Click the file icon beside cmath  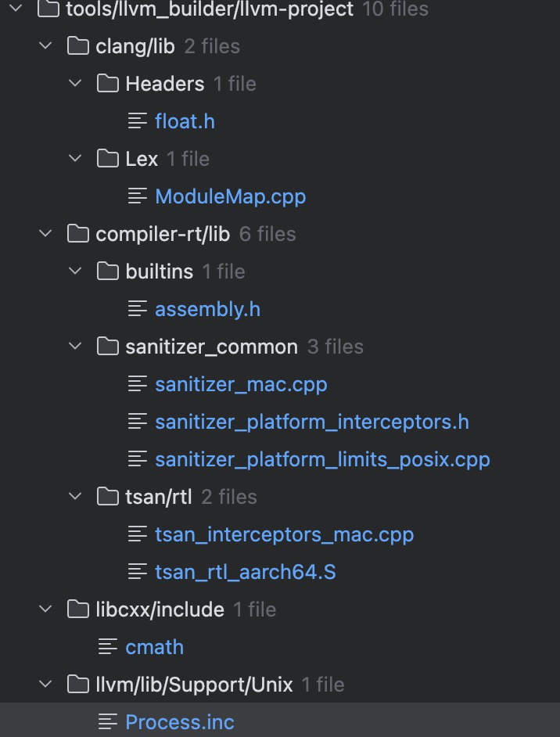pos(107,646)
